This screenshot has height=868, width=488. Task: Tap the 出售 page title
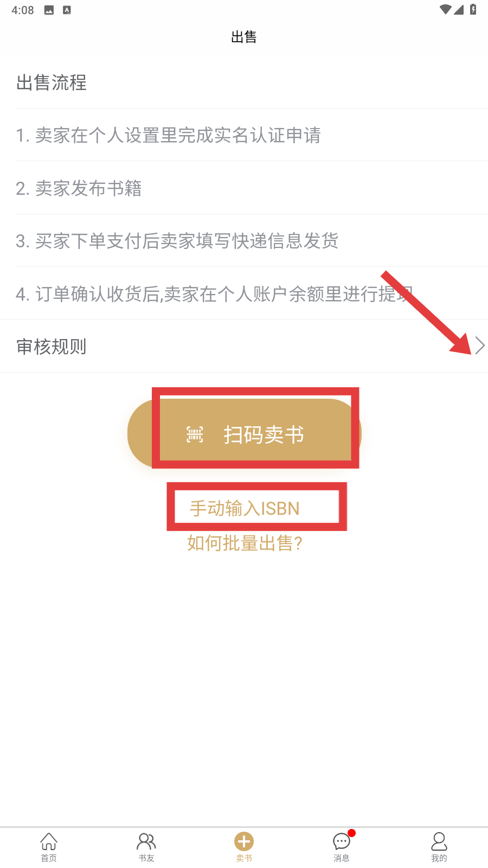[x=244, y=37]
